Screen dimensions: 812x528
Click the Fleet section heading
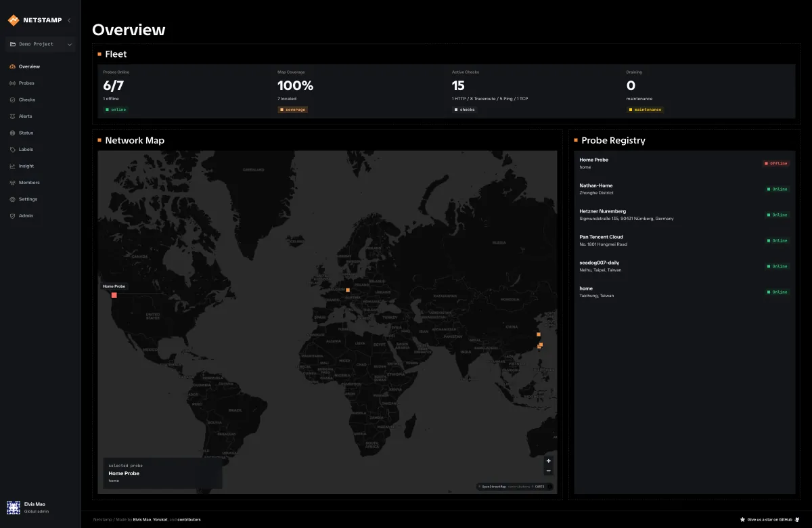[116, 54]
